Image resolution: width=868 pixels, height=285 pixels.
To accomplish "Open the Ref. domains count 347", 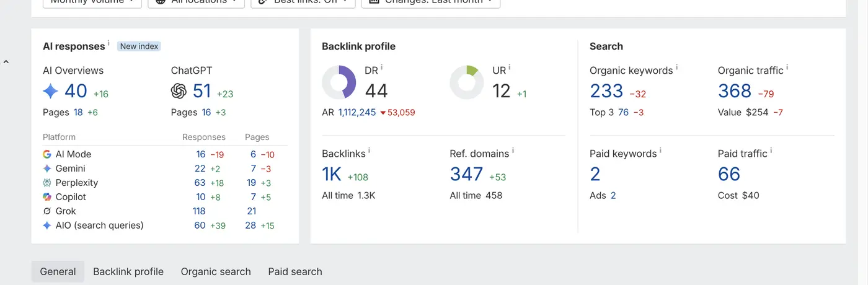I will (x=466, y=175).
